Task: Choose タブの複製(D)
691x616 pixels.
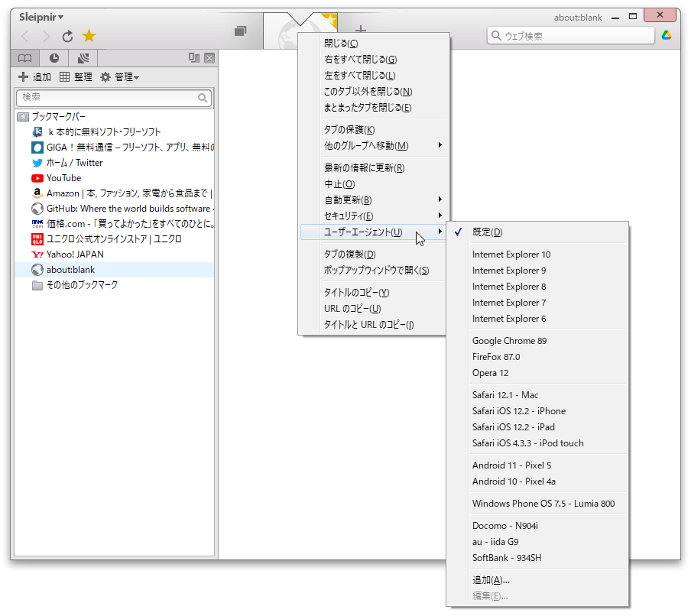Action: click(x=373, y=255)
